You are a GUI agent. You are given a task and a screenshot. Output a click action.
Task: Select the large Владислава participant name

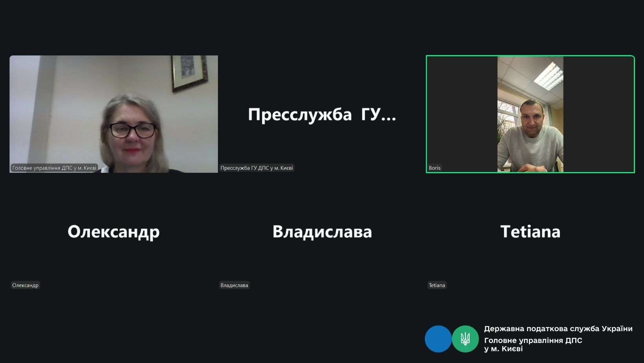click(322, 231)
